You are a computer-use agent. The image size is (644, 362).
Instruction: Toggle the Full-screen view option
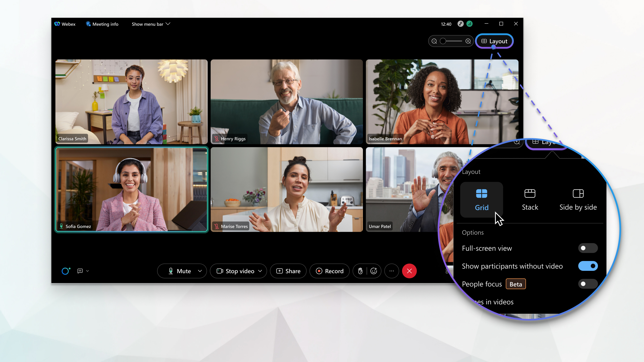click(x=587, y=248)
